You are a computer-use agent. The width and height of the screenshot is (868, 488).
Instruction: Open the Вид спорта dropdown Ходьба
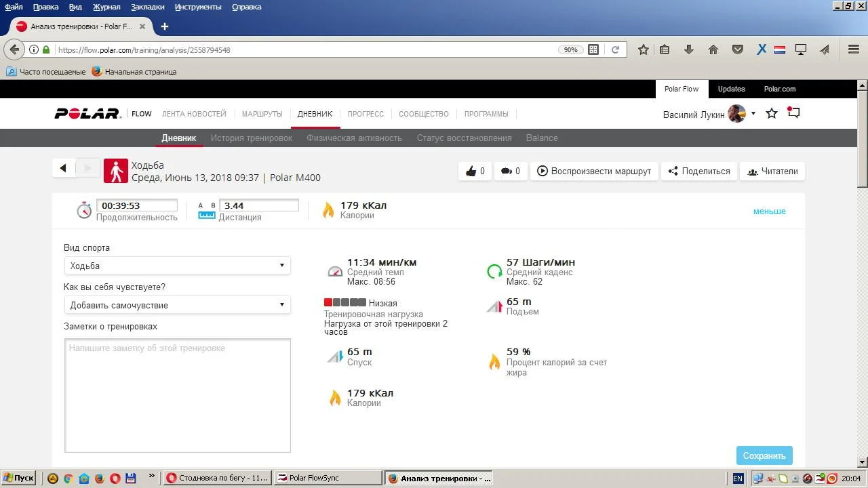click(x=178, y=266)
